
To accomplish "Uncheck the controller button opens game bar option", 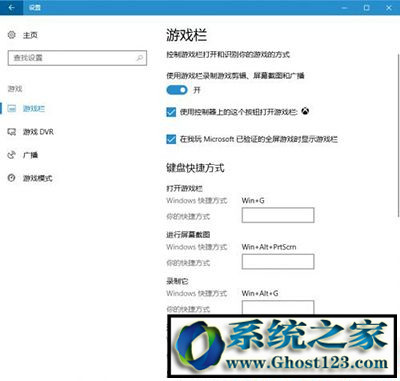I will click(171, 112).
